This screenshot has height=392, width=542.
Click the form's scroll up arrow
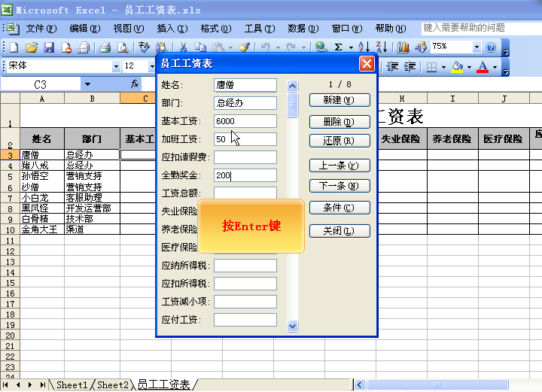click(292, 86)
